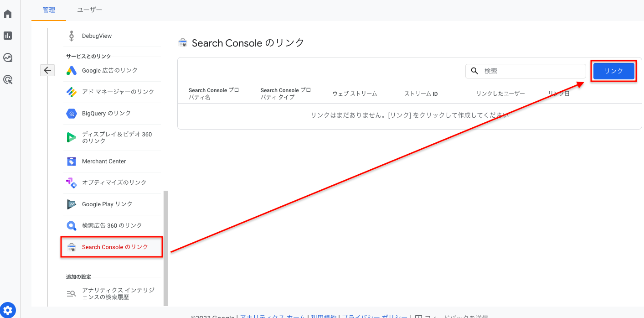Select Search Console のリンク menu item
644x318 pixels.
(x=112, y=247)
